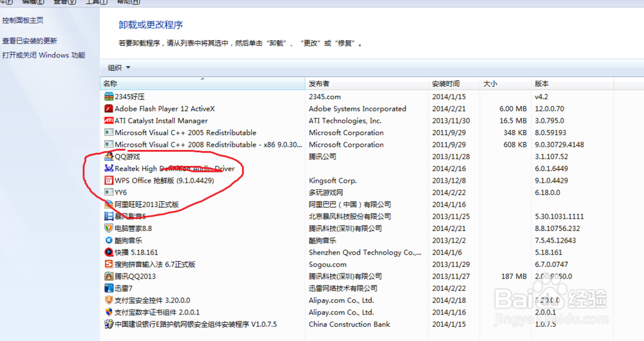
Task: Sort by the 安装时间 column header
Action: pos(454,83)
